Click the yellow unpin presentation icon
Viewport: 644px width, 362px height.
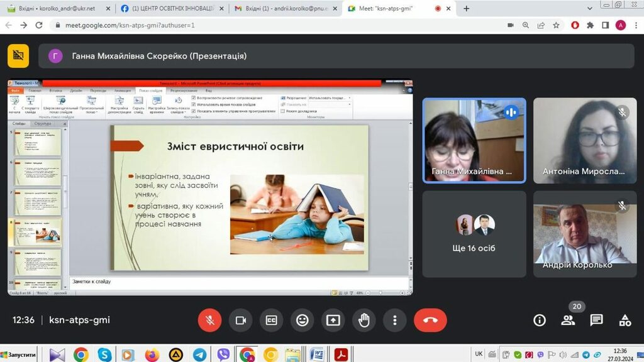click(x=18, y=56)
